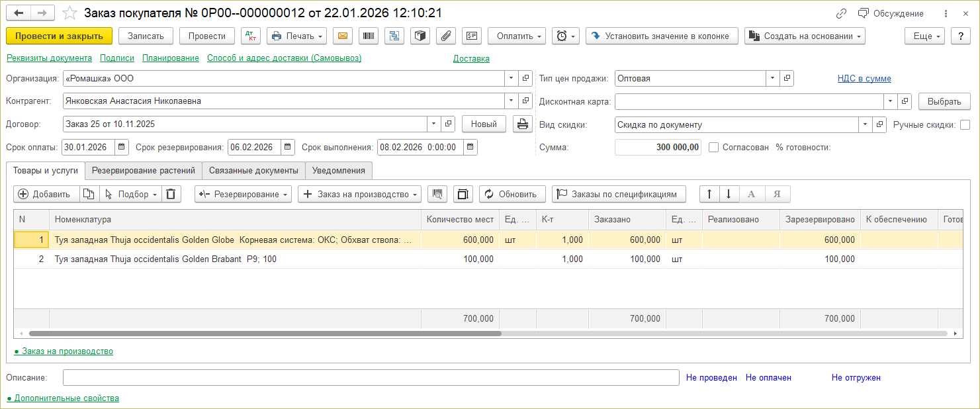Copy document link with chain icon
Image resolution: width=980 pixels, height=409 pixels.
pyautogui.click(x=841, y=13)
